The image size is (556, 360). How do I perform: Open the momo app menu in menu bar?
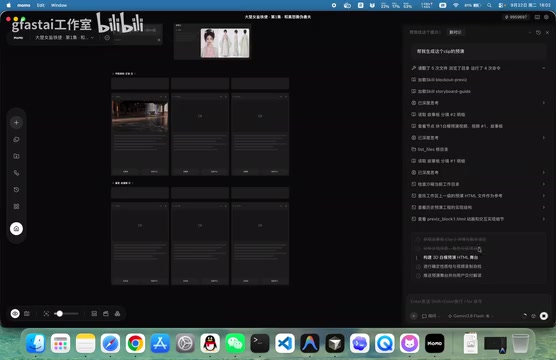point(24,5)
